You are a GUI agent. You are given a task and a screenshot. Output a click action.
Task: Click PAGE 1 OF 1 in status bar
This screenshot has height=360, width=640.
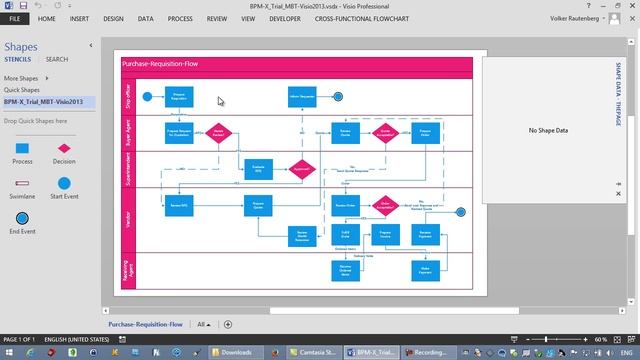click(x=19, y=339)
